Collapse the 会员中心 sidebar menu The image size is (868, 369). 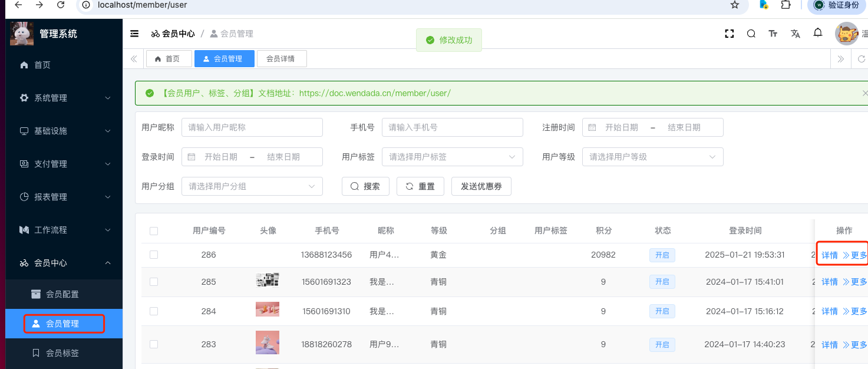(64, 263)
